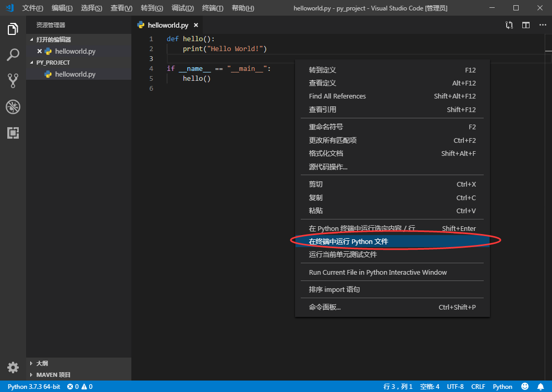This screenshot has width=552, height=392.
Task: Open the Source Control view
Action: [13, 81]
